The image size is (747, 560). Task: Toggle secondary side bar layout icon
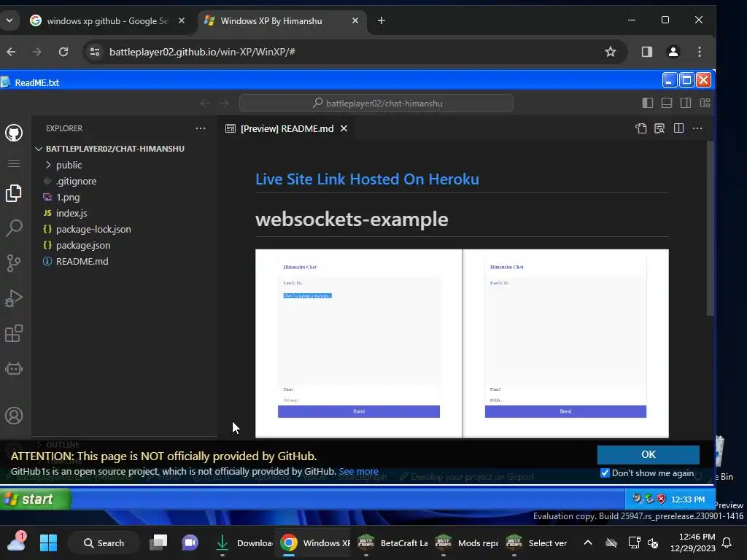[686, 103]
